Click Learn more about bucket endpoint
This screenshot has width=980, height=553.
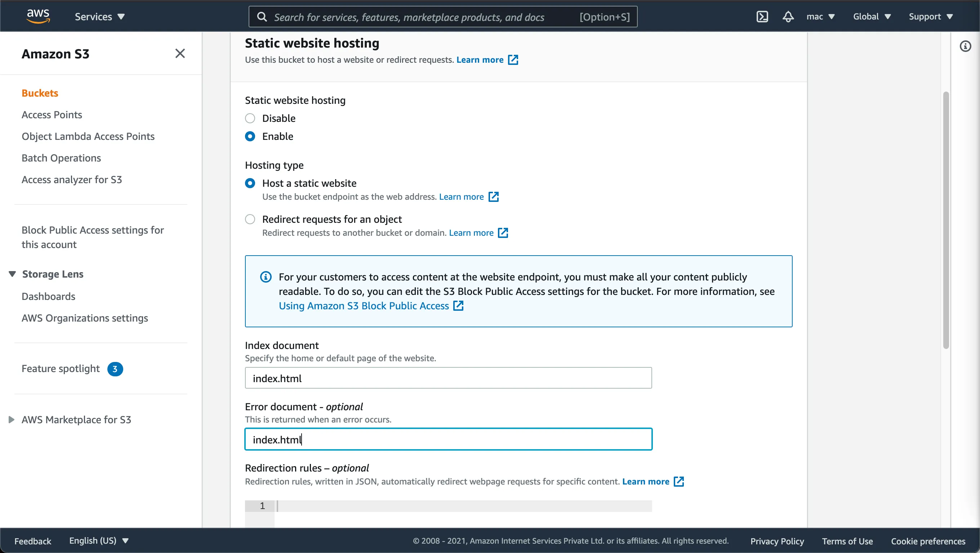coord(461,197)
